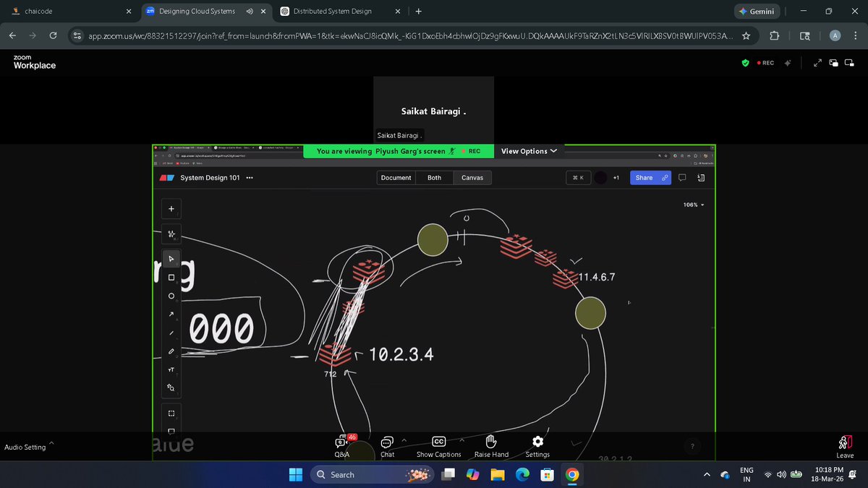Click the Chrome profile avatar A
Viewport: 868px width, 488px height.
click(835, 35)
